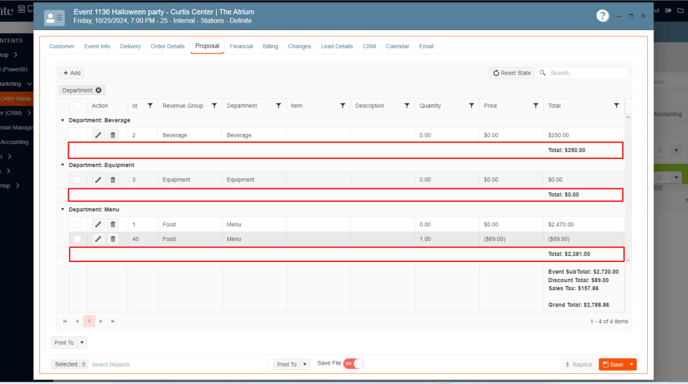688x384 pixels.
Task: Check the Equipment row checkbox
Action: (77, 180)
